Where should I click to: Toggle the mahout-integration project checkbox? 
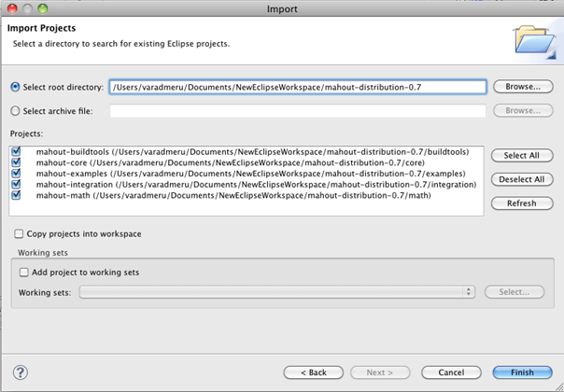point(18,185)
